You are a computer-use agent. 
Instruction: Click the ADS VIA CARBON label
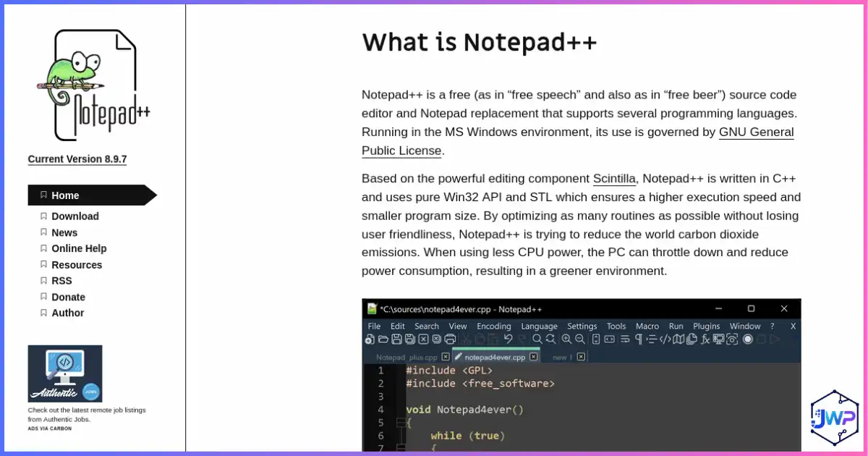click(50, 428)
